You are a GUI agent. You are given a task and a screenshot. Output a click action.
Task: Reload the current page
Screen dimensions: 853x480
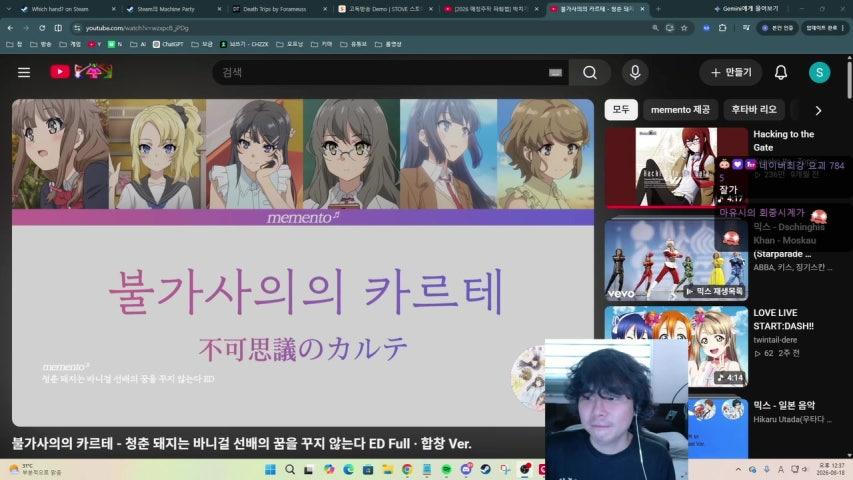[42, 28]
